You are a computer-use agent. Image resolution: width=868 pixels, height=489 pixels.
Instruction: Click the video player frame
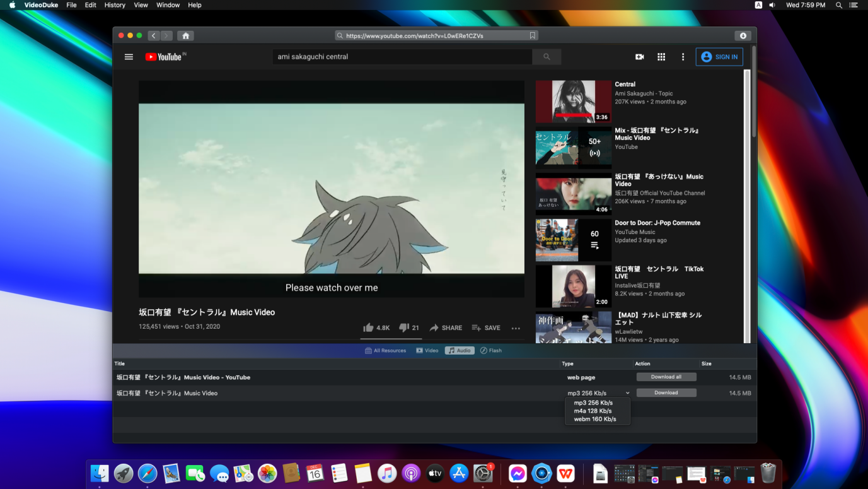332,189
